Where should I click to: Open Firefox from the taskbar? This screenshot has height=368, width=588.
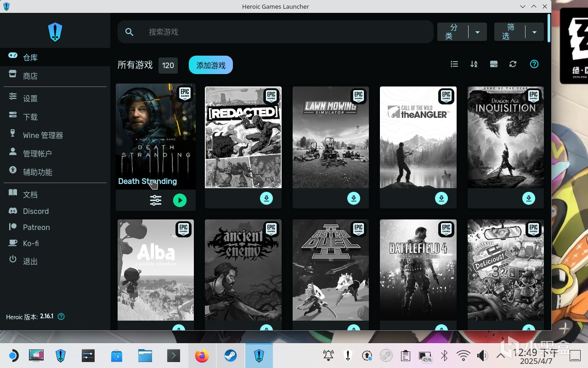coord(202,356)
